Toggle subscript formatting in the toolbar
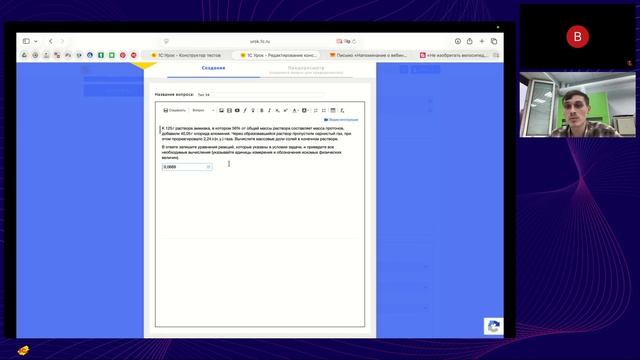 point(277,110)
